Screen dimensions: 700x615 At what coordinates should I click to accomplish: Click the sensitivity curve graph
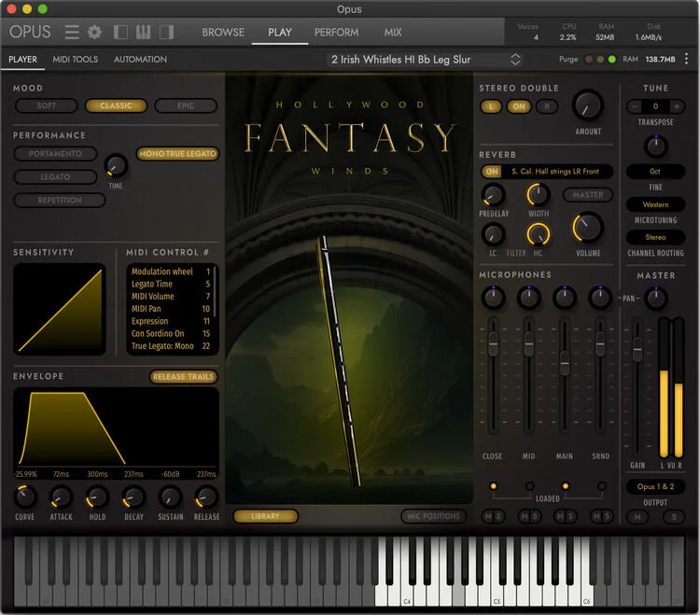[x=60, y=309]
